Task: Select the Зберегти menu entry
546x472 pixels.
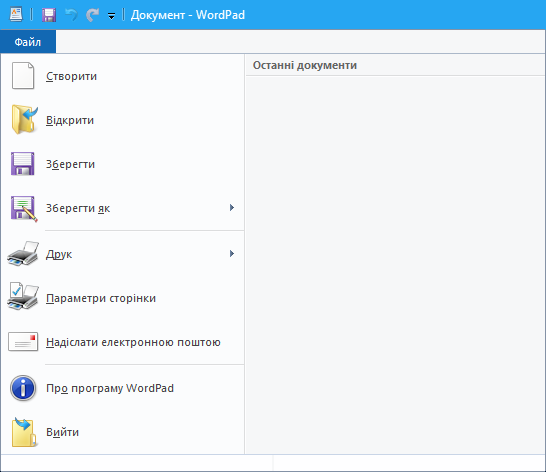Action: point(123,164)
